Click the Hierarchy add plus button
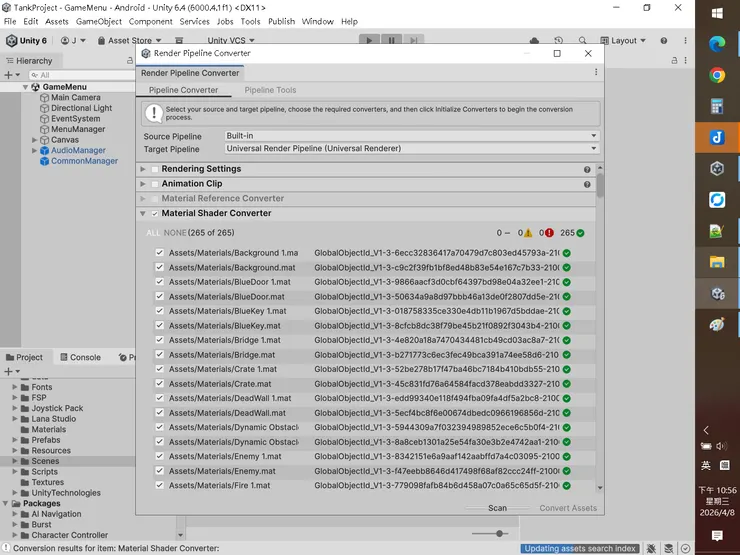 point(8,75)
